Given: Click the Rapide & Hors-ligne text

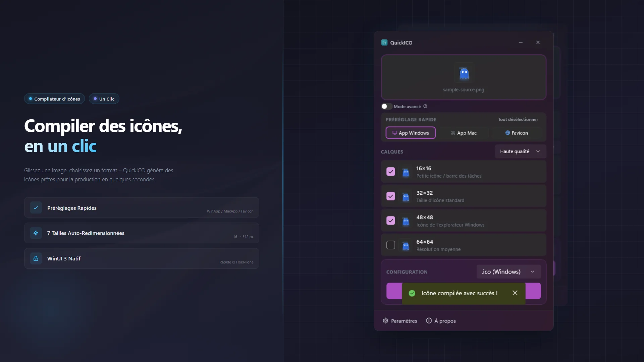Looking at the screenshot, I should [236, 262].
